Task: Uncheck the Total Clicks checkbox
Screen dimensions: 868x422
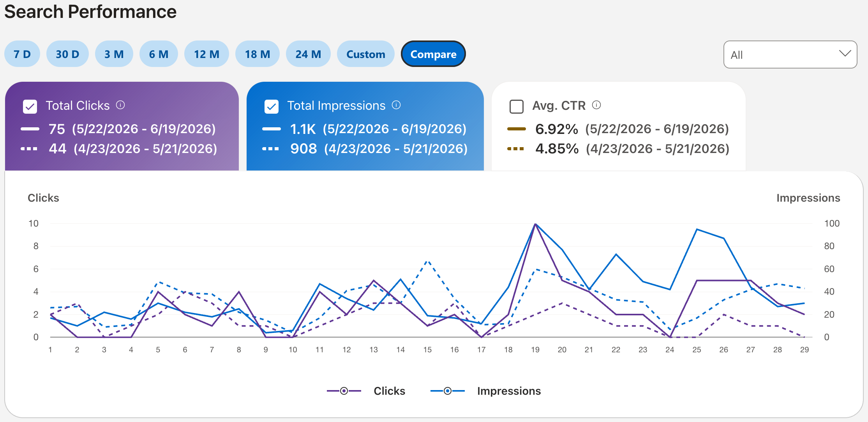Action: click(x=30, y=106)
